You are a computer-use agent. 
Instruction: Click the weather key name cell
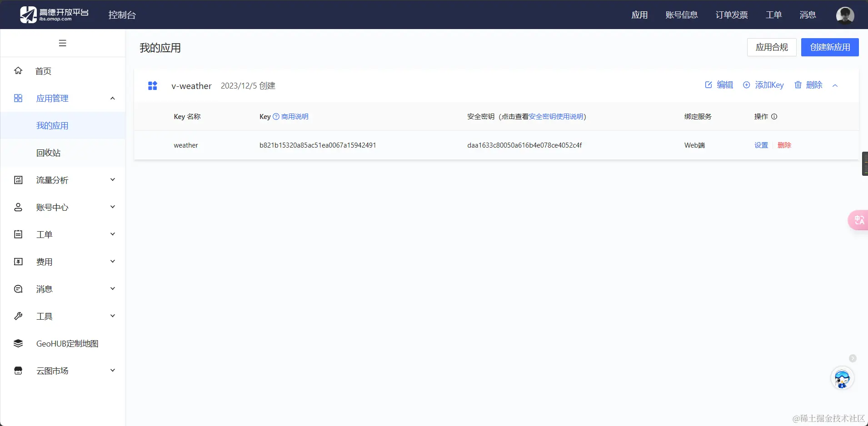pos(186,145)
